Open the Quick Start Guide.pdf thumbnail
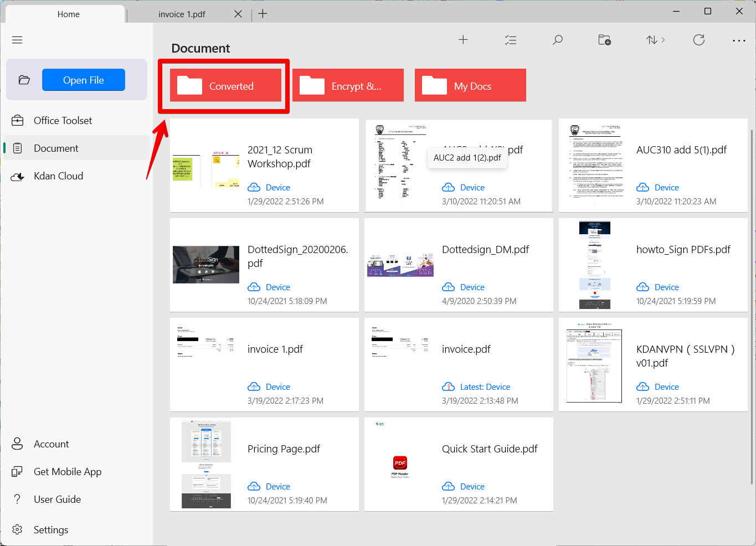 coord(400,464)
